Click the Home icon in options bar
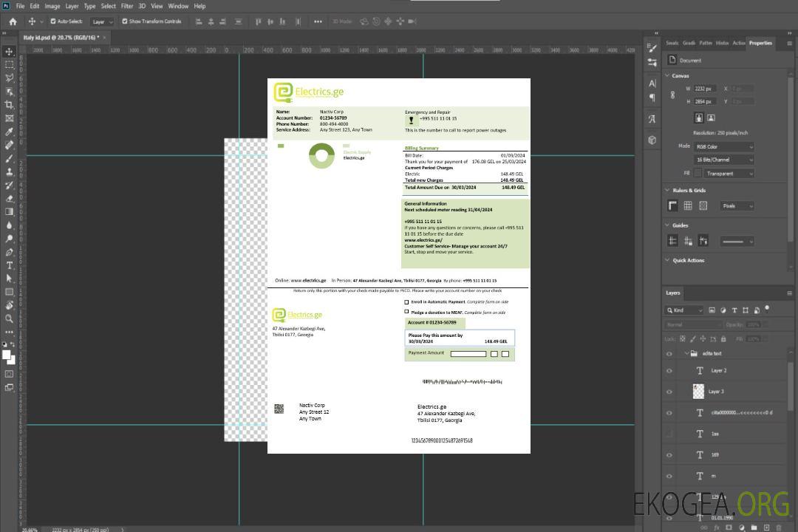798x532 pixels. pyautogui.click(x=13, y=21)
